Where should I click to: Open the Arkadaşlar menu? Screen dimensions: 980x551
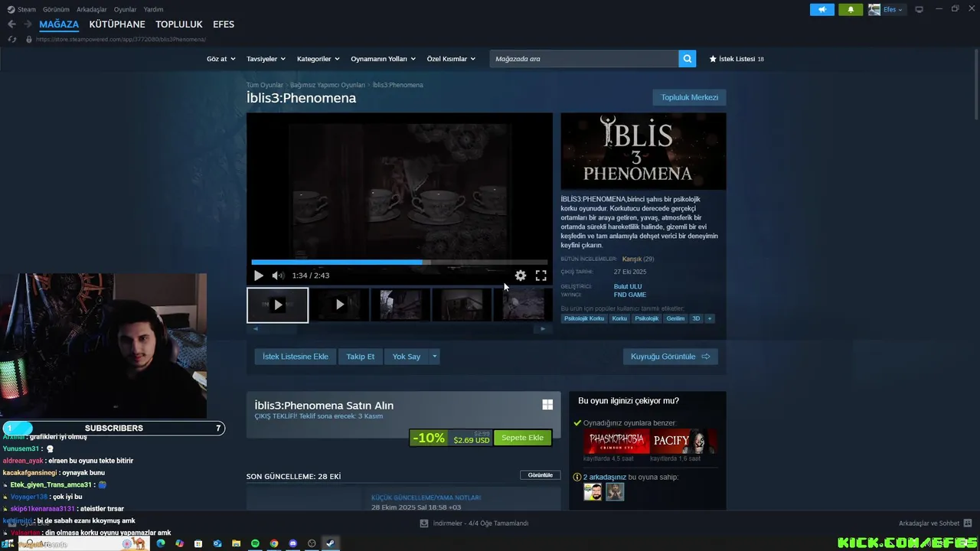pyautogui.click(x=92, y=9)
